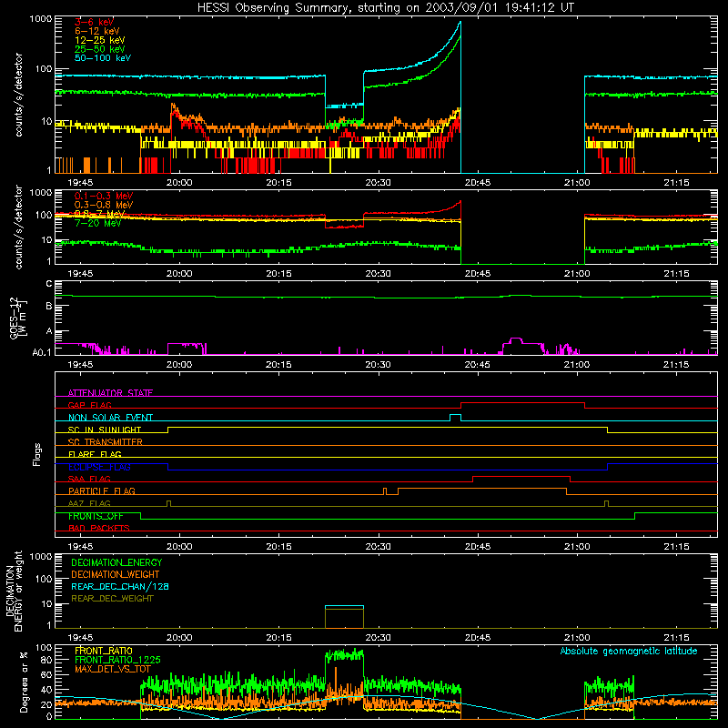Click the 0.1-0.3 MeV legend label
The width and height of the screenshot is (728, 728).
pyautogui.click(x=104, y=196)
